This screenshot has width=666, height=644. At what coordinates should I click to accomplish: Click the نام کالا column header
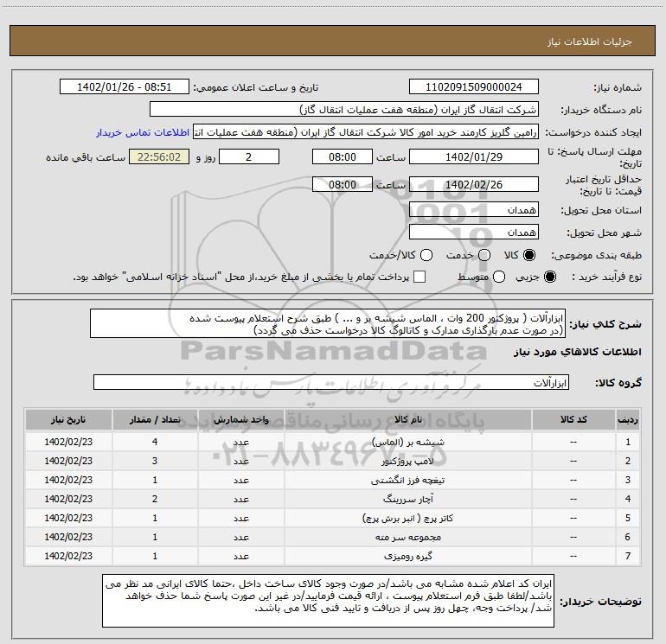407,419
